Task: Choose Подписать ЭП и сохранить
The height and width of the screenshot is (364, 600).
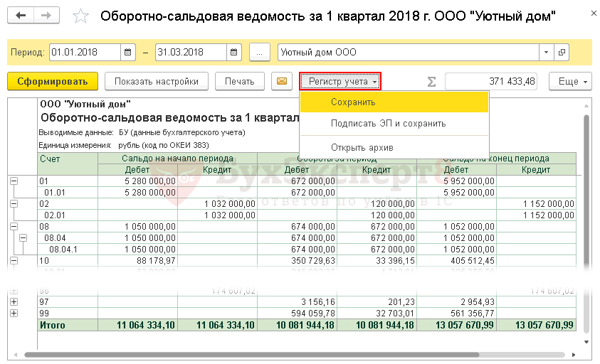Action: tap(388, 123)
